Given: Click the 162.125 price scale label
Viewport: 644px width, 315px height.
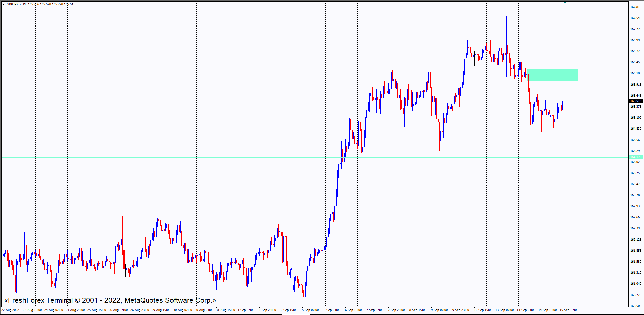Looking at the screenshot, I should (x=636, y=240).
